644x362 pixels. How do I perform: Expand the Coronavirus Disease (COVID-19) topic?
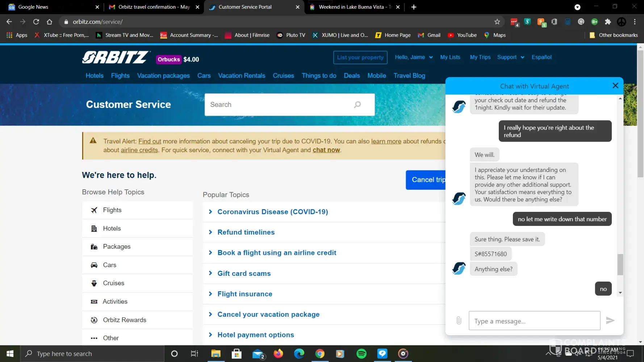pos(272,212)
